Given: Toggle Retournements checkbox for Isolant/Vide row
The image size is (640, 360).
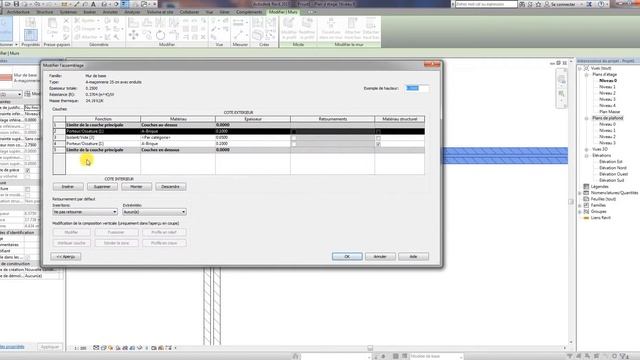Looking at the screenshot, I should coord(294,138).
